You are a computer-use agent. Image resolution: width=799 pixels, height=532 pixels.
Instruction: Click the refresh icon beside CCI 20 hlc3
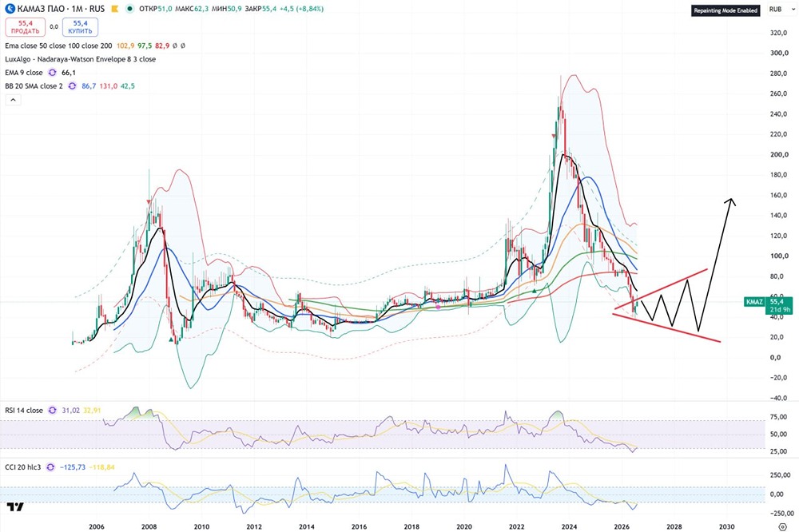coord(50,466)
